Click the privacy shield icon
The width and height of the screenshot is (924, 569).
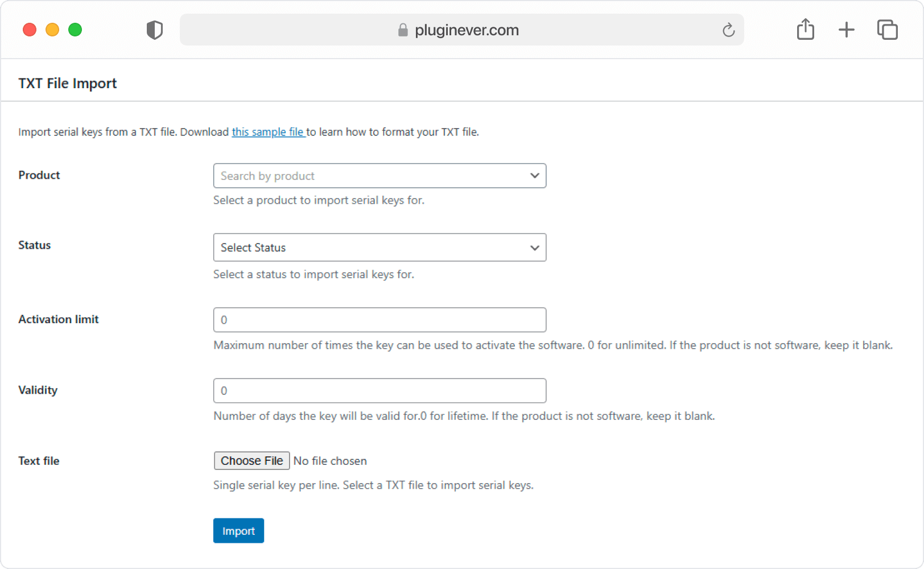pyautogui.click(x=155, y=30)
